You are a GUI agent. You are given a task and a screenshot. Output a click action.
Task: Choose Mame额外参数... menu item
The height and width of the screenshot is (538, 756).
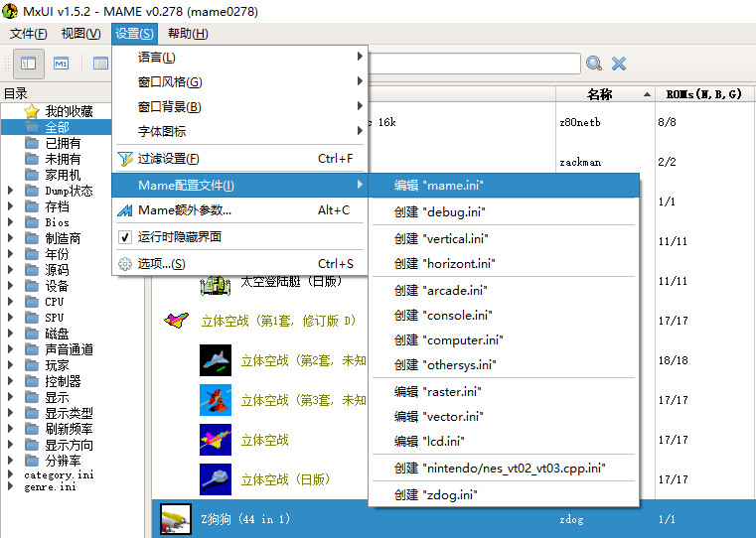pos(240,210)
